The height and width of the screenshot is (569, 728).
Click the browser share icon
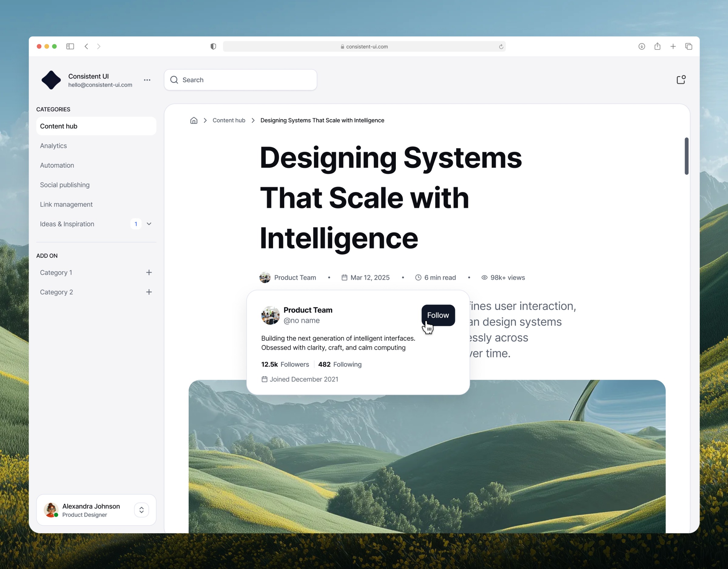click(x=657, y=46)
